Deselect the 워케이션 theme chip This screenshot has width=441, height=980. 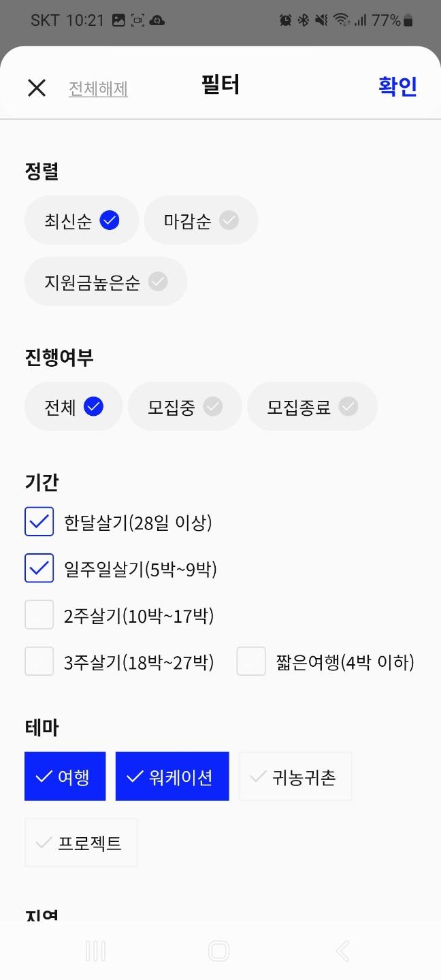pyautogui.click(x=172, y=777)
